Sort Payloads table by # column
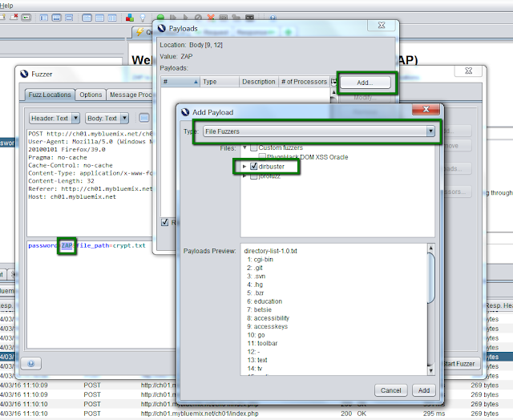Screen dimensions: 513x420 pos(180,82)
